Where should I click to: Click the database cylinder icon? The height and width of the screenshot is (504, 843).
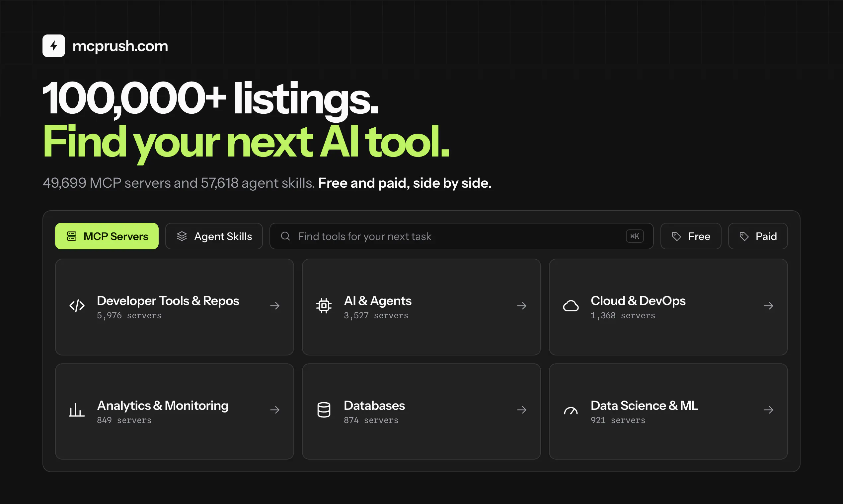click(324, 410)
